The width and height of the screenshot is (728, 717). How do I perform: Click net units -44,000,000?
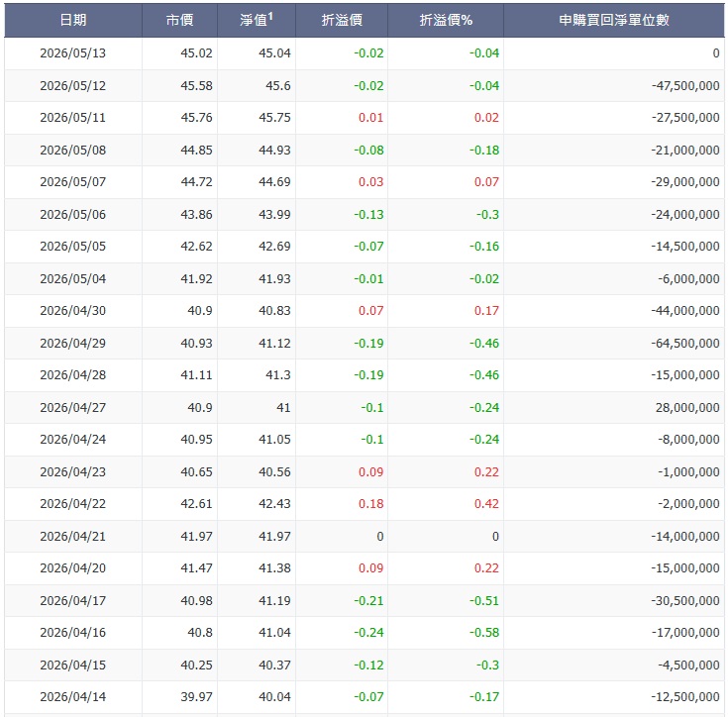point(685,310)
